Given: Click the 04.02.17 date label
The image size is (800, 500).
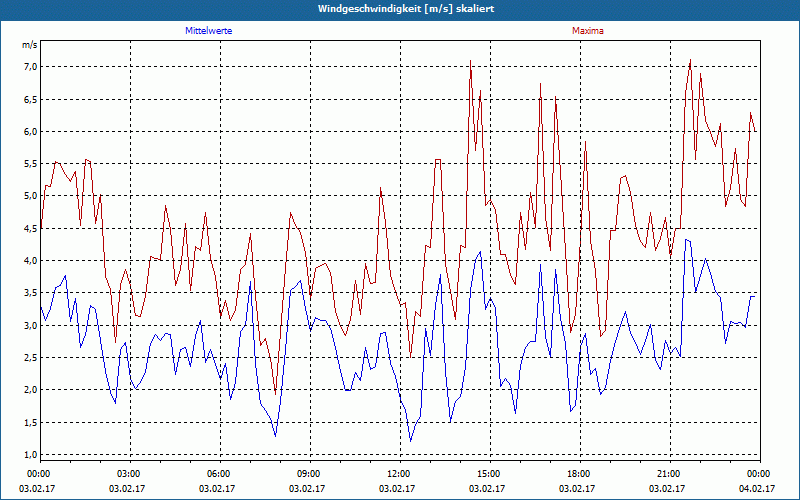Looking at the screenshot, I should click(757, 488).
